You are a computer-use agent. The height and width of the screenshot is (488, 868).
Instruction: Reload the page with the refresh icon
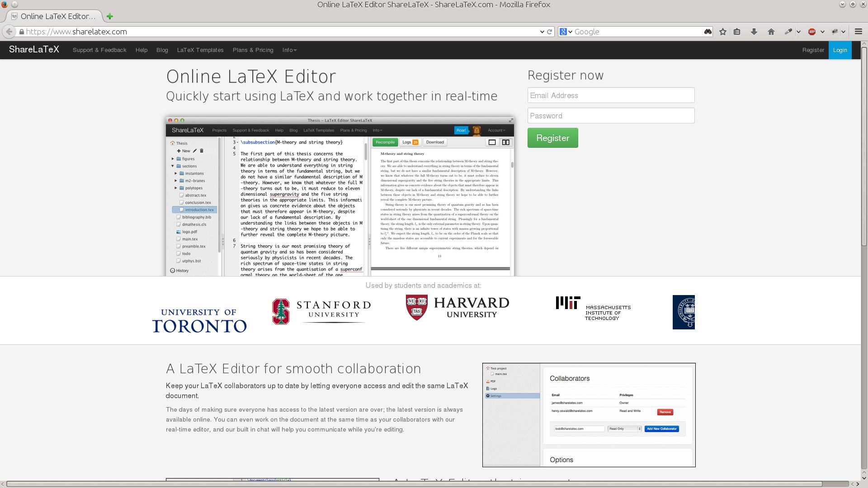550,32
